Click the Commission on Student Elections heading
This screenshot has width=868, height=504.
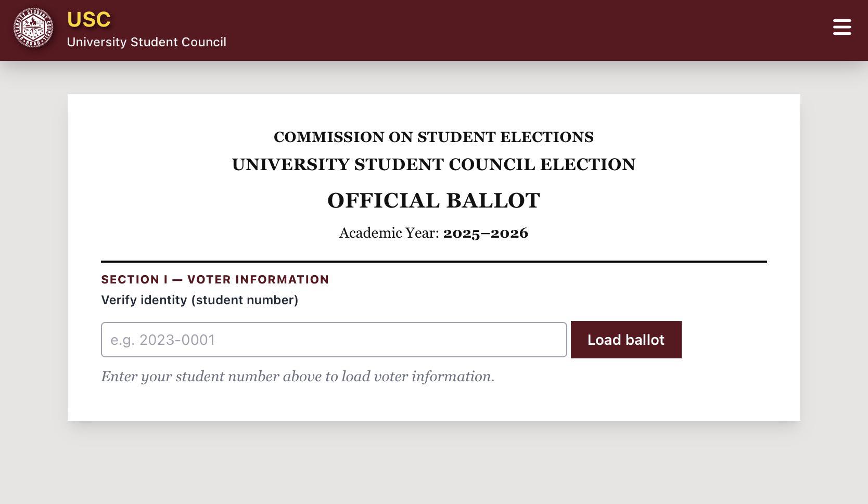(433, 137)
